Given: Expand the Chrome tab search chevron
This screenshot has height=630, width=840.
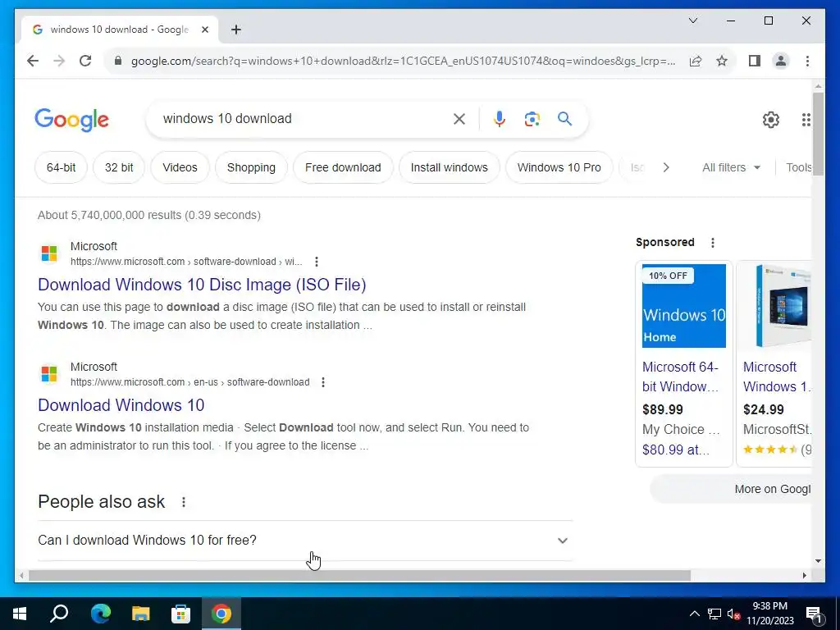Looking at the screenshot, I should point(692,21).
